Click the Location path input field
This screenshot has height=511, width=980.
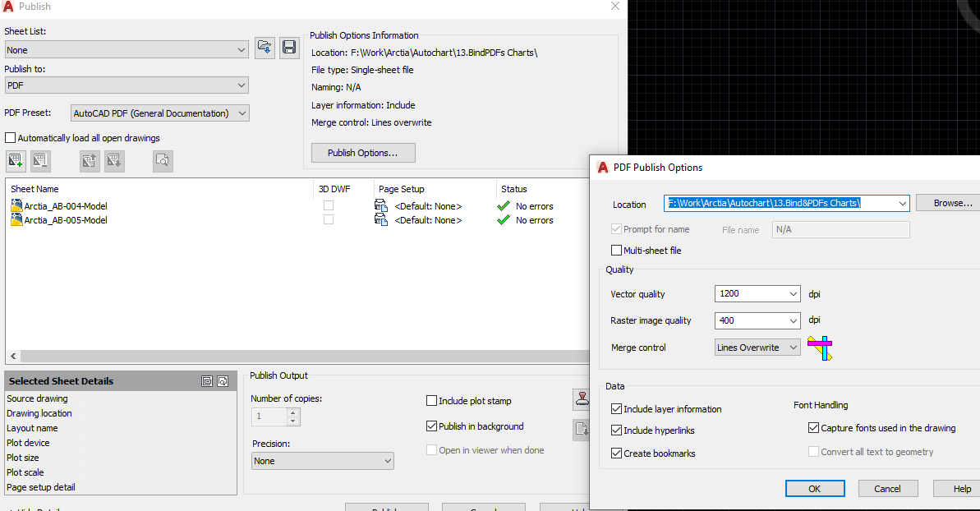(x=786, y=203)
